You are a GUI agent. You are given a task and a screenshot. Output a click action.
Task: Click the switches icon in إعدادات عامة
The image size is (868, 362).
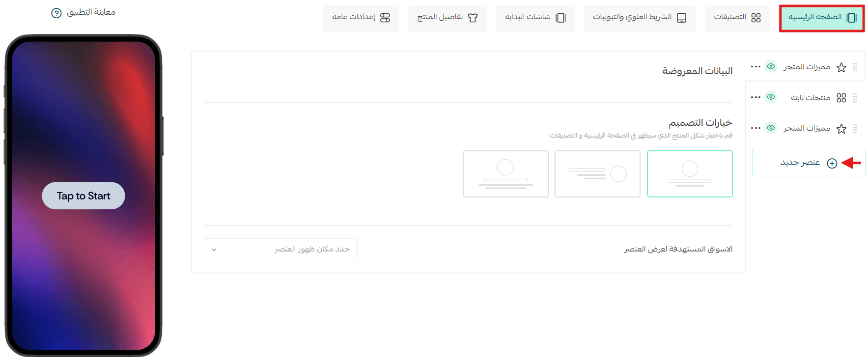385,18
